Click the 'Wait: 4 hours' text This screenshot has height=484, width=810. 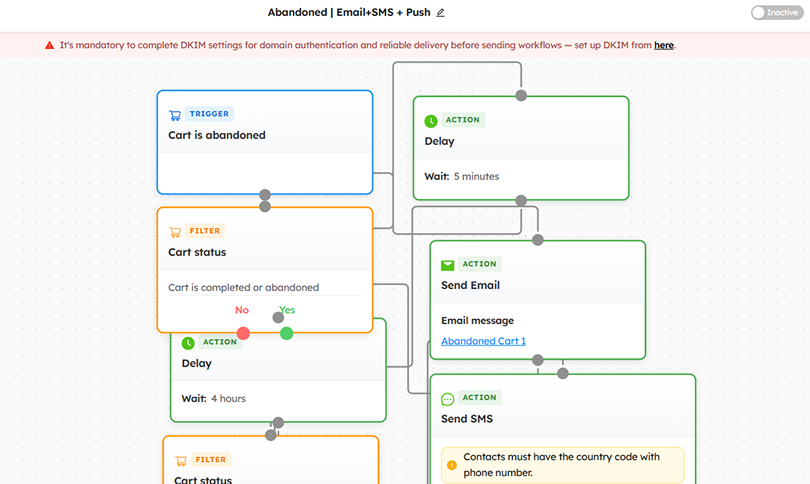click(x=213, y=398)
